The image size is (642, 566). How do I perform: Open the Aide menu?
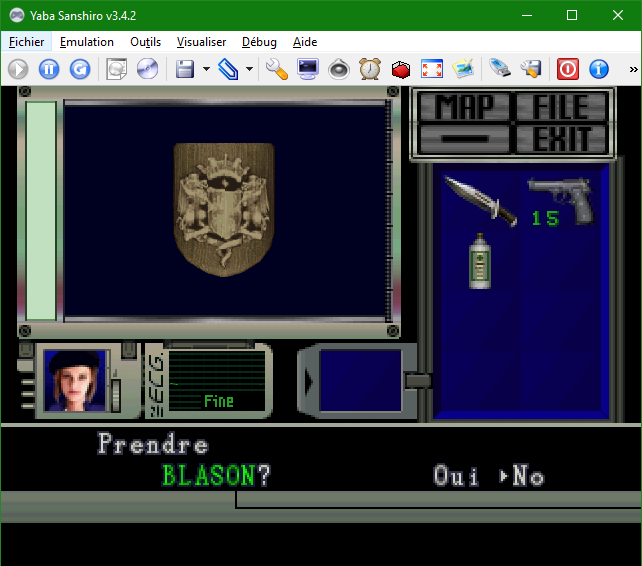[x=305, y=42]
